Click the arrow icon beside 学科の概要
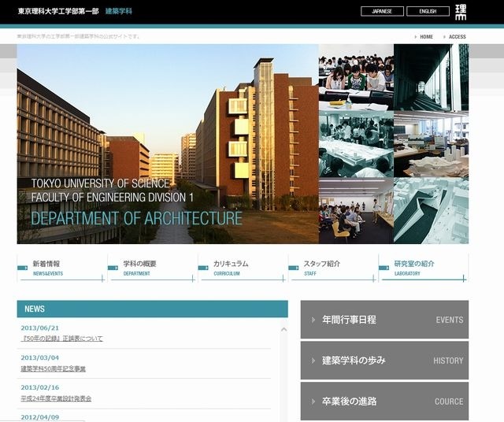 pos(113,268)
